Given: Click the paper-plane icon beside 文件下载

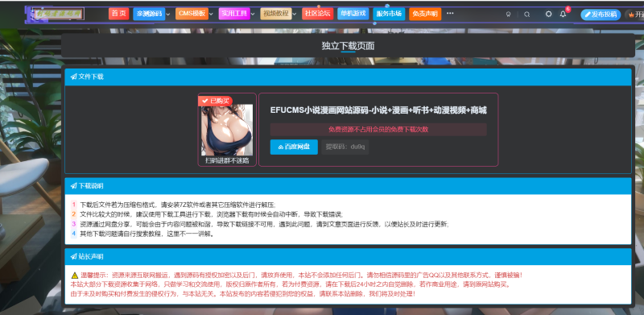Looking at the screenshot, I should coord(73,77).
